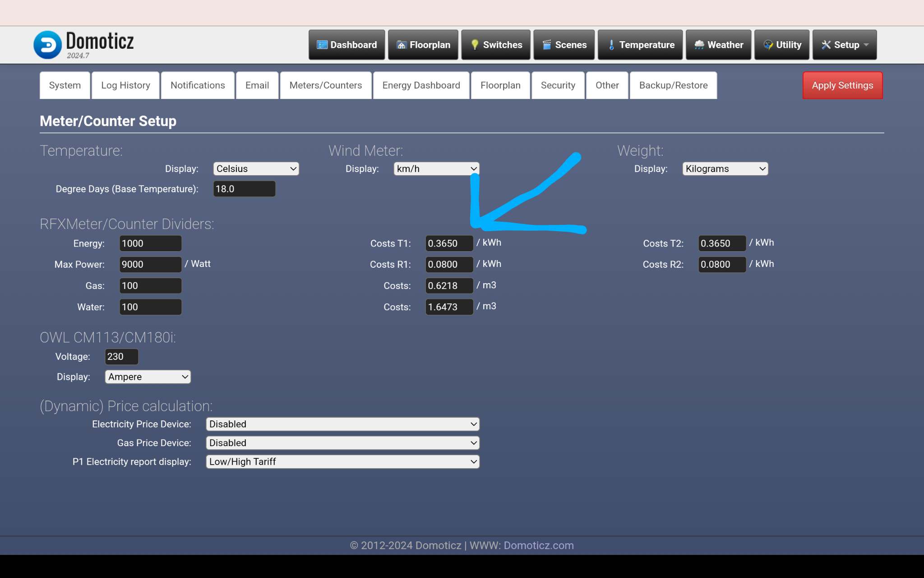
Task: Visit the Domoticz.com footer link
Action: click(539, 545)
